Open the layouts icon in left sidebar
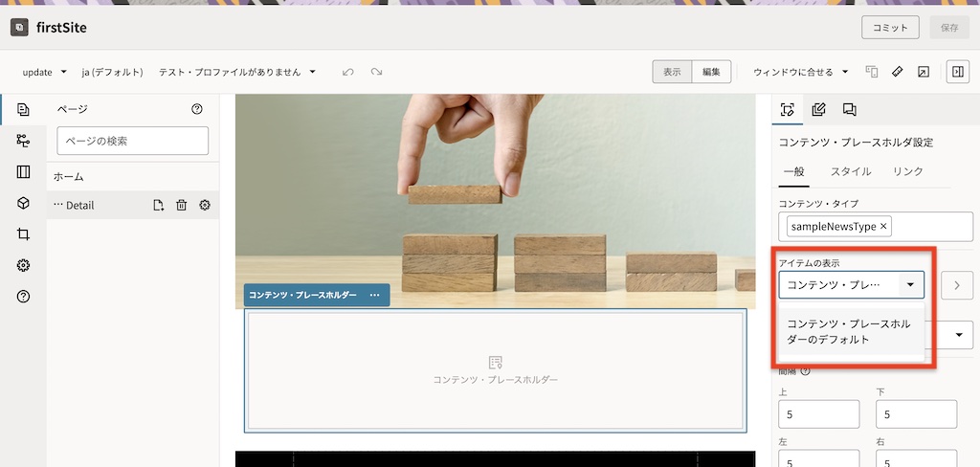The image size is (980, 467). pyautogui.click(x=23, y=172)
